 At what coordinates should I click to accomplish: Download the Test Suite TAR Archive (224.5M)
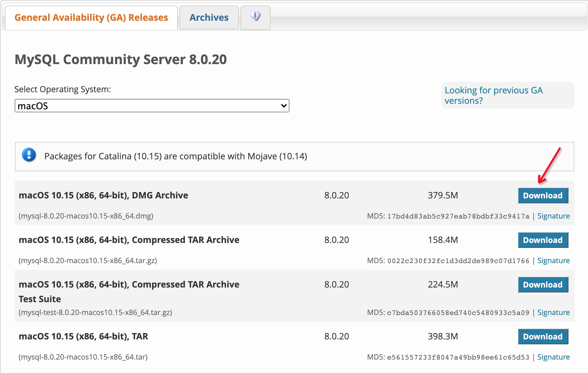pyautogui.click(x=543, y=285)
